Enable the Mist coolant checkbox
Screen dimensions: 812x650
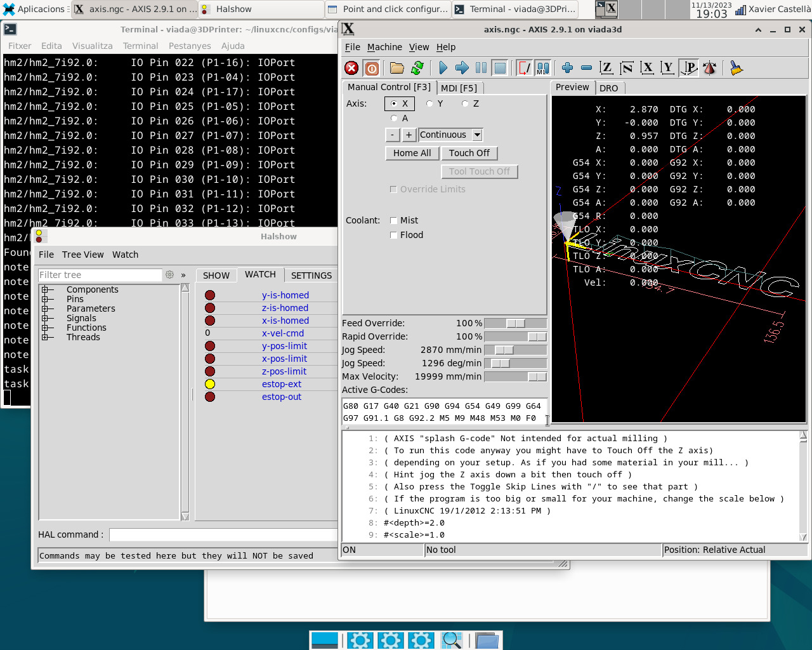[x=393, y=220]
